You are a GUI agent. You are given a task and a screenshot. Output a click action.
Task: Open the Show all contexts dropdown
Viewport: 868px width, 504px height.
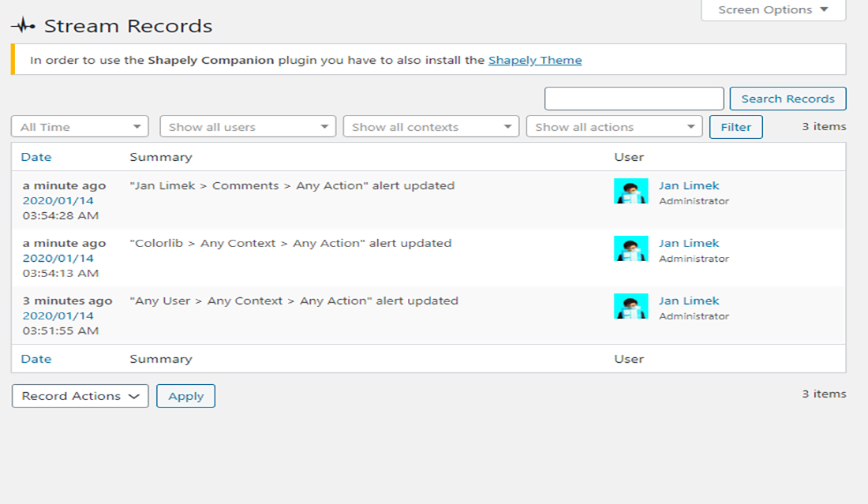pyautogui.click(x=431, y=127)
